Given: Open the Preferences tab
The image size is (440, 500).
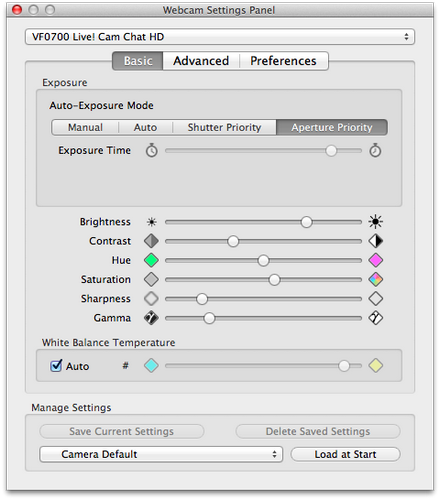Looking at the screenshot, I should click(x=284, y=61).
